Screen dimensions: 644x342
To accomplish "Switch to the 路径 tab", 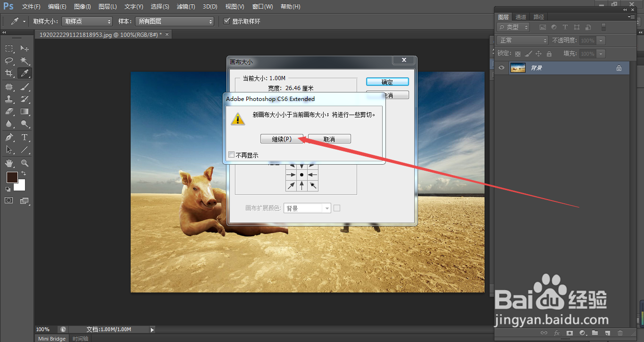I will click(538, 17).
